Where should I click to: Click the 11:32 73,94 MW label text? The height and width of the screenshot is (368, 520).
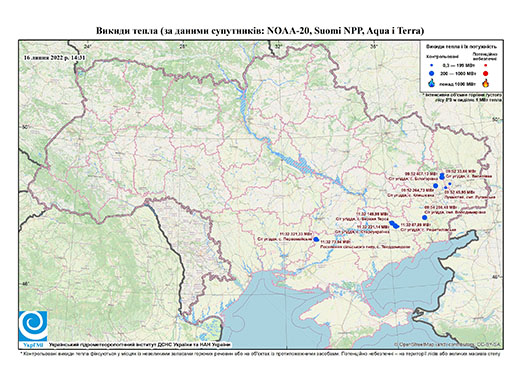click(x=335, y=242)
